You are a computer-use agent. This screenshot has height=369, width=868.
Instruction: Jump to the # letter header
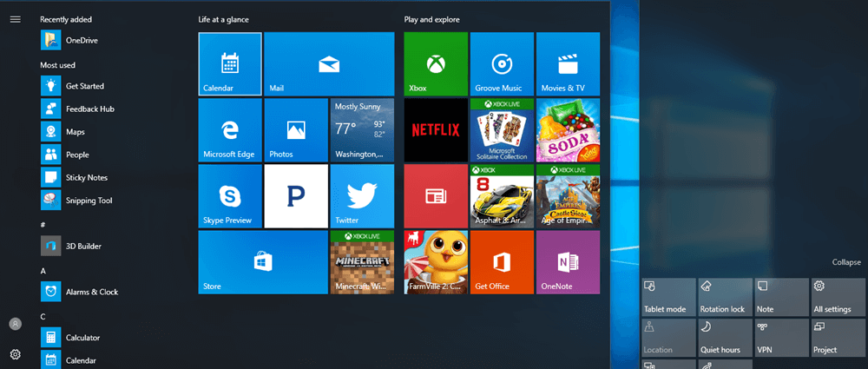(x=43, y=224)
